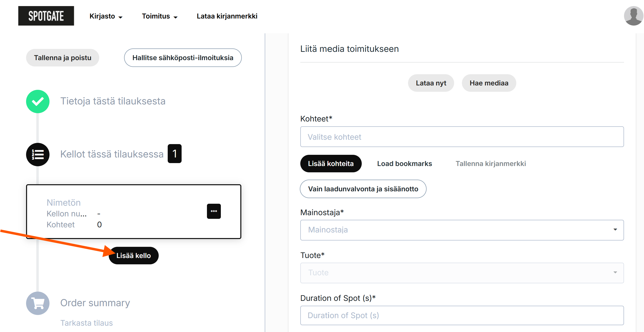
Task: Click the clock count badge showing 1
Action: pos(175,154)
